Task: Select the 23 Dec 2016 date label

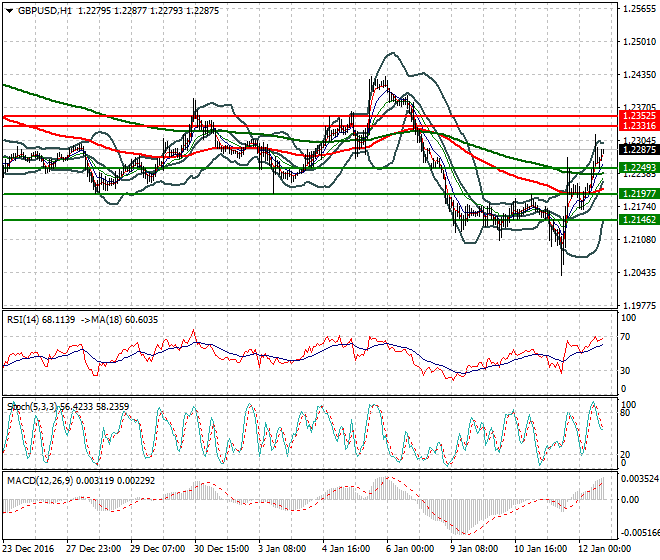Action: tap(28, 549)
